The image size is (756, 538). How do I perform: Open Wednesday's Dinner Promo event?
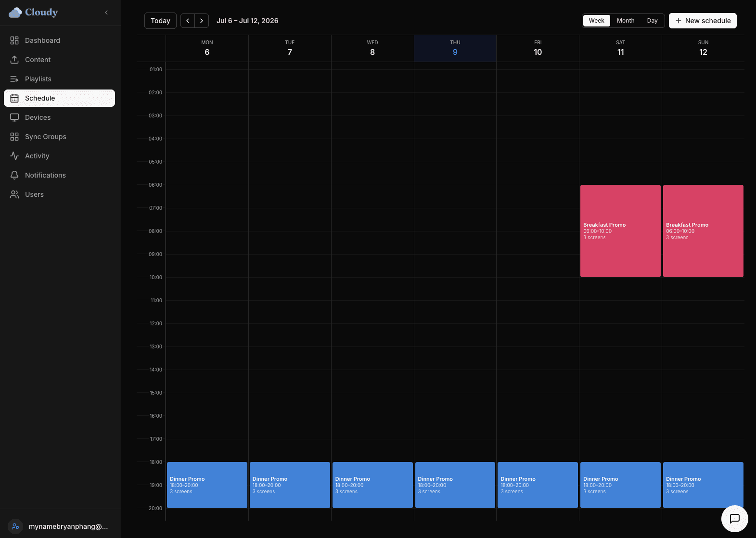click(x=372, y=485)
